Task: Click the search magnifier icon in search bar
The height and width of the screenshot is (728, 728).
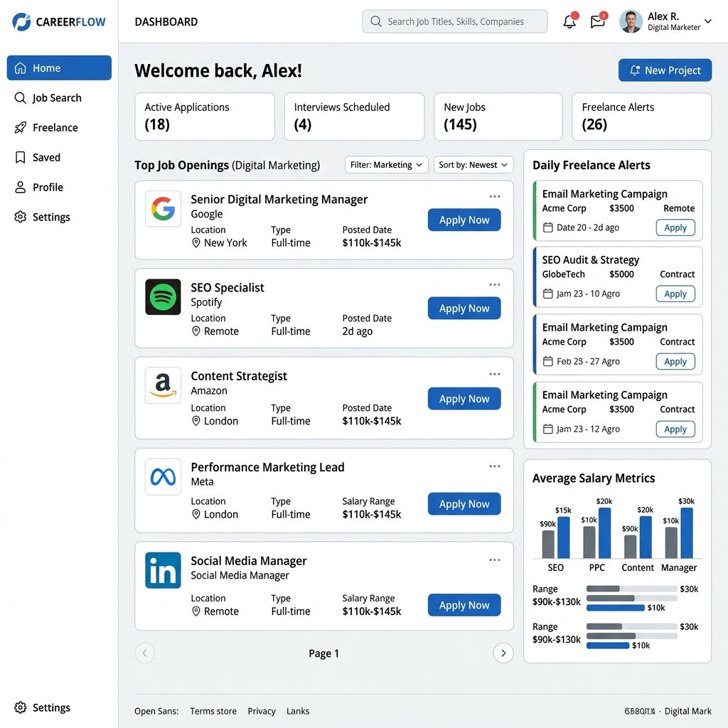Action: click(x=376, y=21)
